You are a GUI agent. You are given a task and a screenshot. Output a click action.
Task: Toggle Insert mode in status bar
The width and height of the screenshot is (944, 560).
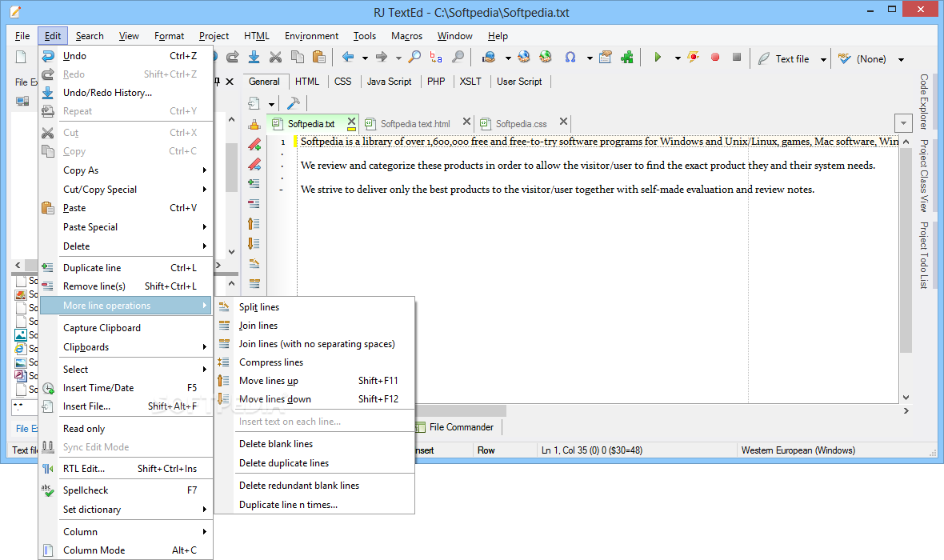(x=424, y=450)
